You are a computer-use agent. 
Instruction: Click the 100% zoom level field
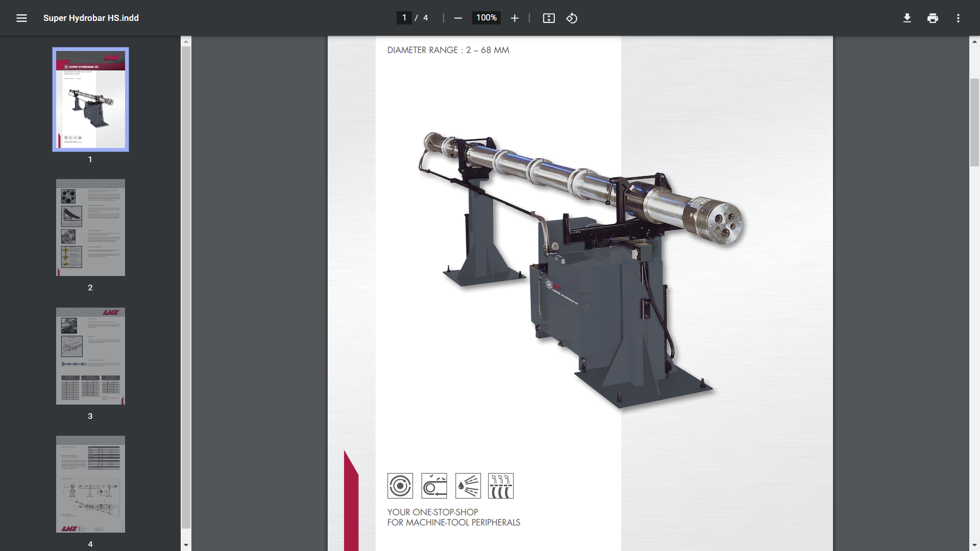486,18
